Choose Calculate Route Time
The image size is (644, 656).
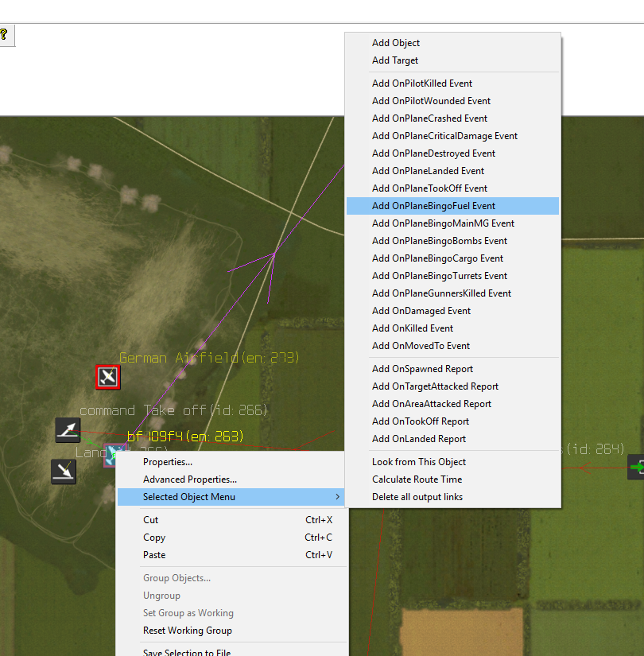point(452,479)
